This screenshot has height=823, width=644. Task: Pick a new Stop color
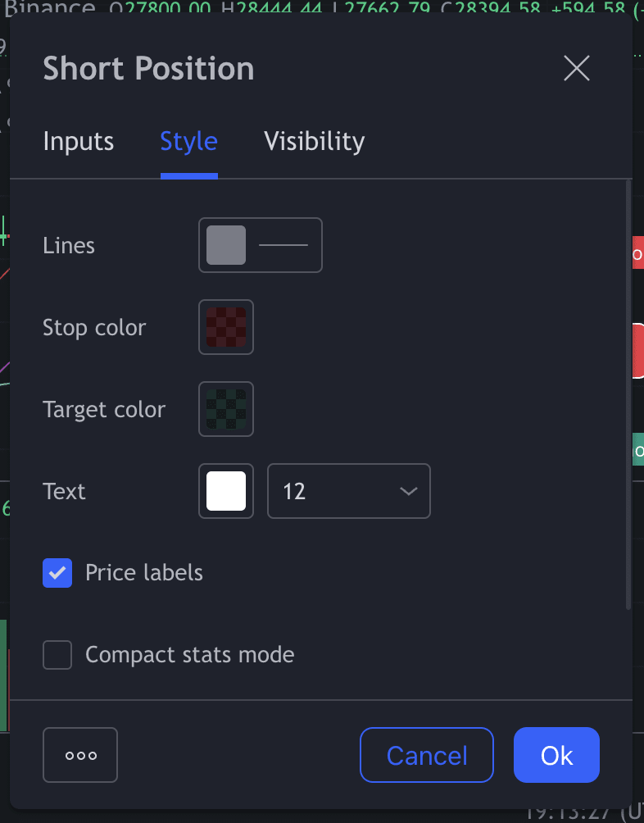(x=226, y=327)
